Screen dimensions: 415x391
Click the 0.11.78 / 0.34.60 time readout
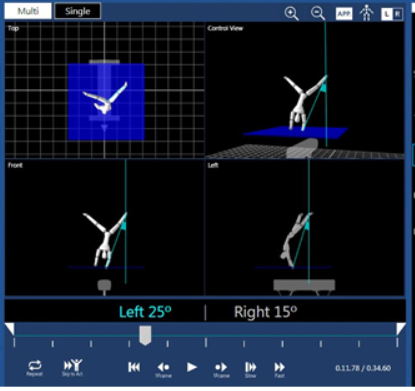(363, 368)
